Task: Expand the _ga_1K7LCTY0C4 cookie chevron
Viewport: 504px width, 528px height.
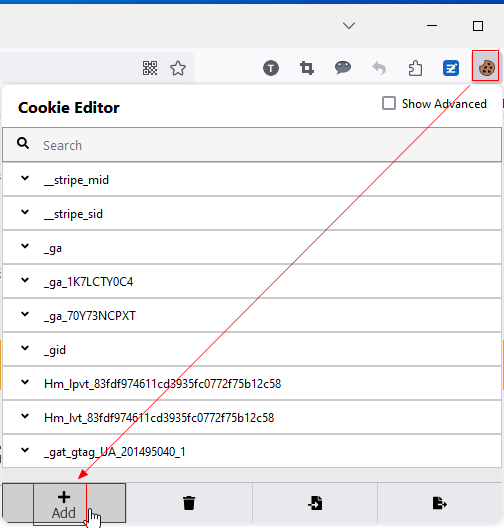Action: coord(25,280)
